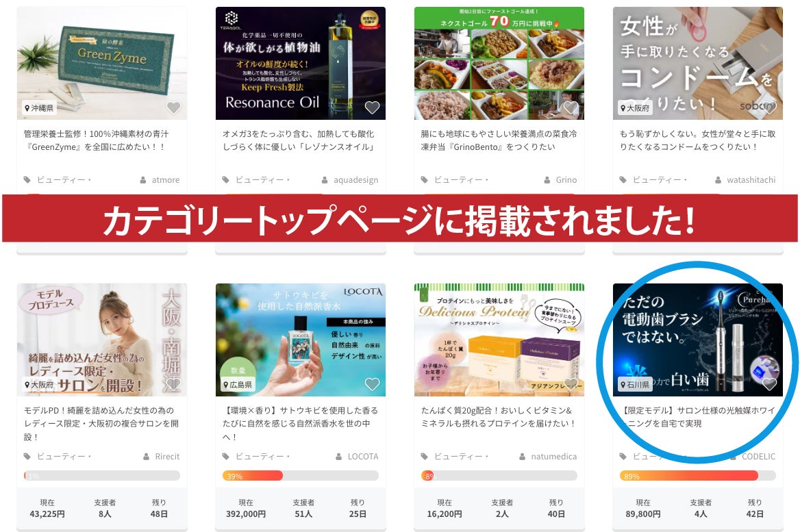Favorite the electric toothbrush project heart
This screenshot has height=532, width=800.
[x=769, y=384]
